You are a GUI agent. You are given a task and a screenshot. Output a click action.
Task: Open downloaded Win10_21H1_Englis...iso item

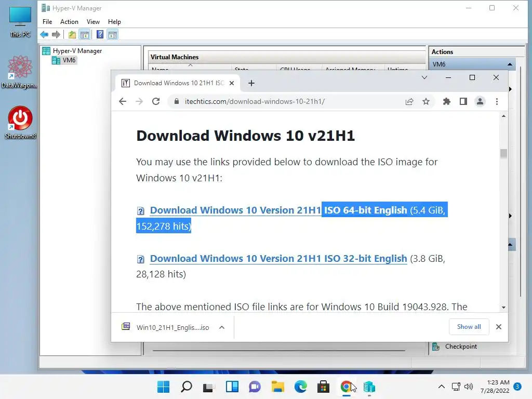pos(165,327)
